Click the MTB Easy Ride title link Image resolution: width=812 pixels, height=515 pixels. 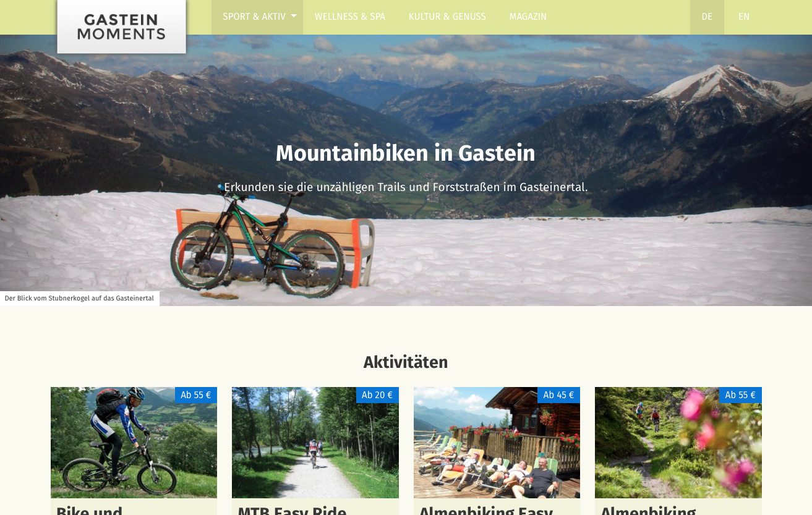[292, 510]
